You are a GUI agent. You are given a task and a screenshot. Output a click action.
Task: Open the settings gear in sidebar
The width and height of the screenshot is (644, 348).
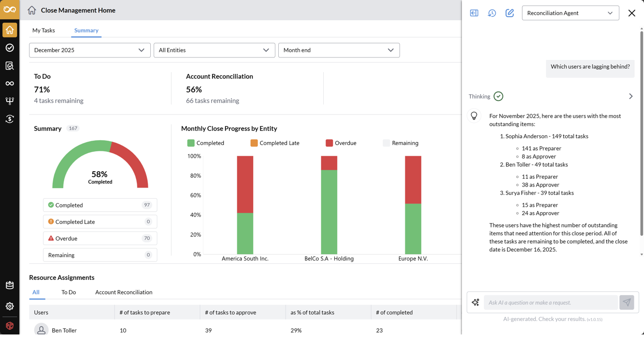[x=10, y=306]
